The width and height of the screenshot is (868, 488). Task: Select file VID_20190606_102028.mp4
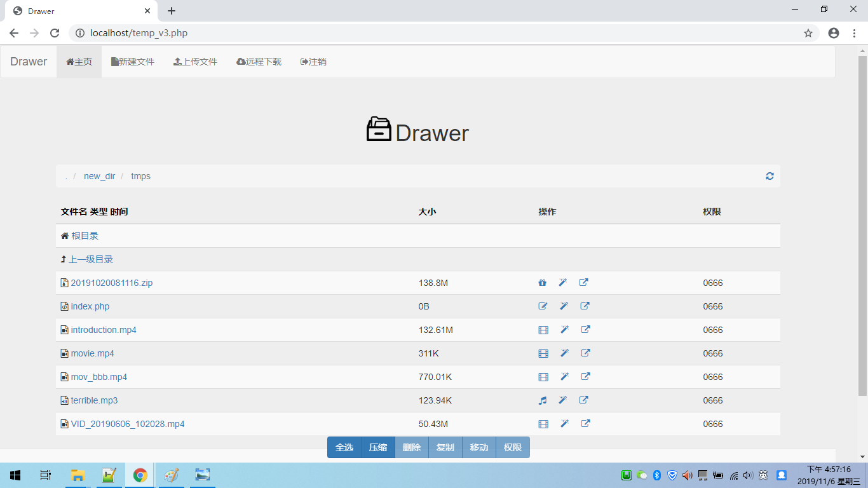click(x=128, y=424)
